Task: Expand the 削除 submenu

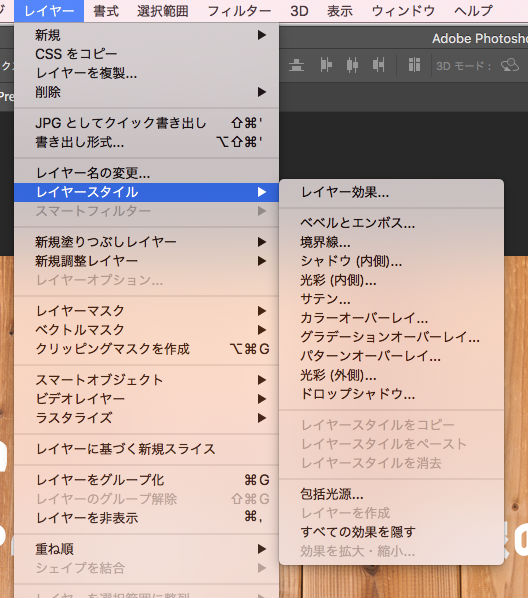Action: click(x=146, y=92)
